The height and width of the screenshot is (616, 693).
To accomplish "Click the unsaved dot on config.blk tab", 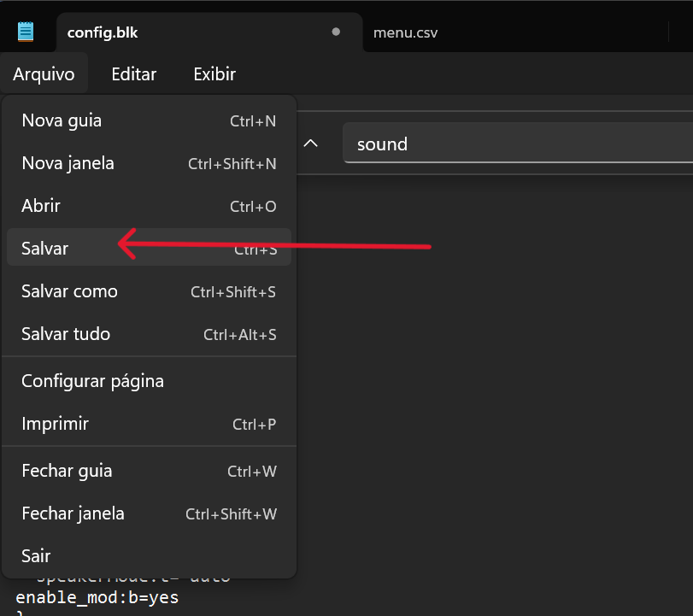I will pos(336,32).
